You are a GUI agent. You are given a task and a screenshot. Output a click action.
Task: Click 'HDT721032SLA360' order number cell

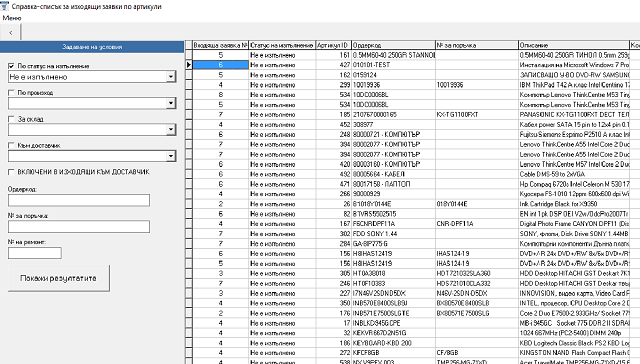click(x=477, y=273)
